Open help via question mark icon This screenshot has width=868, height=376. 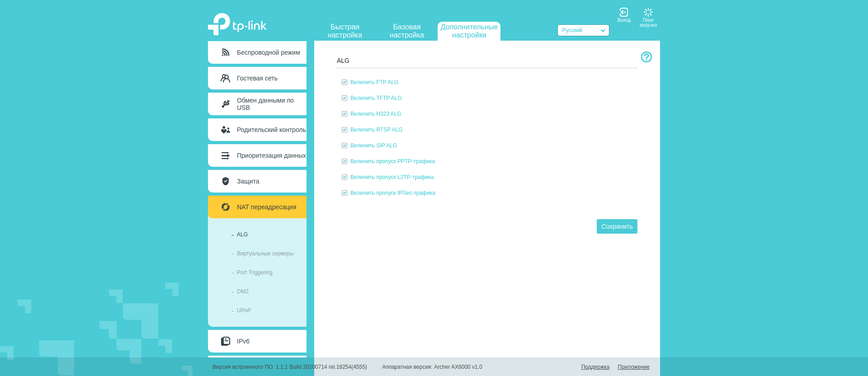646,57
